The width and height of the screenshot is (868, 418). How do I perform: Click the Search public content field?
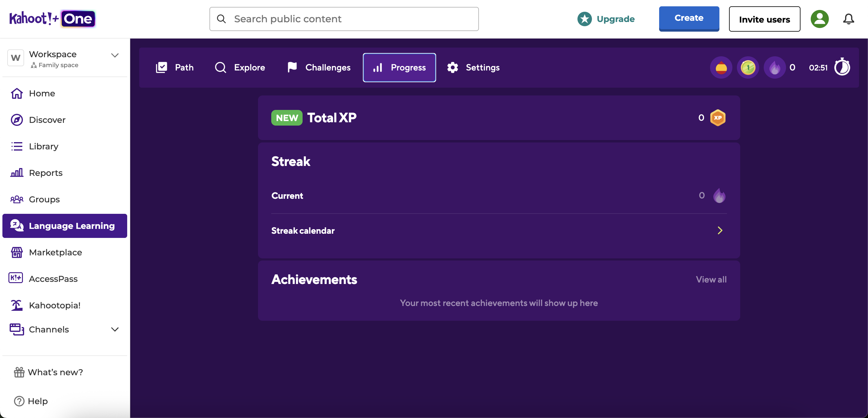coord(344,19)
